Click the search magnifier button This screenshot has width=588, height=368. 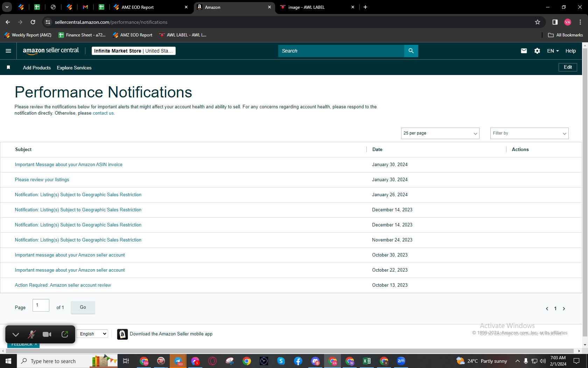(x=411, y=51)
